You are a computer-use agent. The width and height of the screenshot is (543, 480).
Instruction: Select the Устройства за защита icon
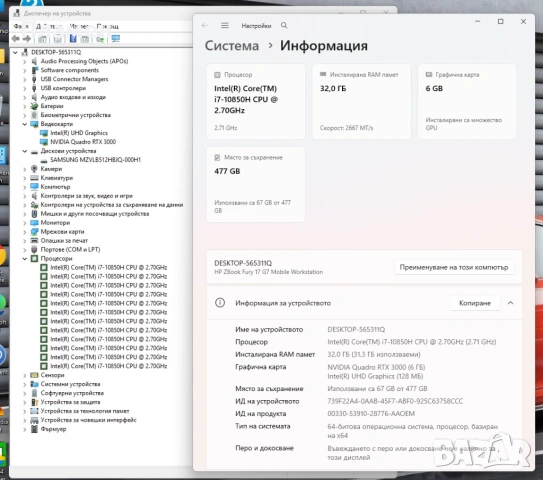coord(34,402)
